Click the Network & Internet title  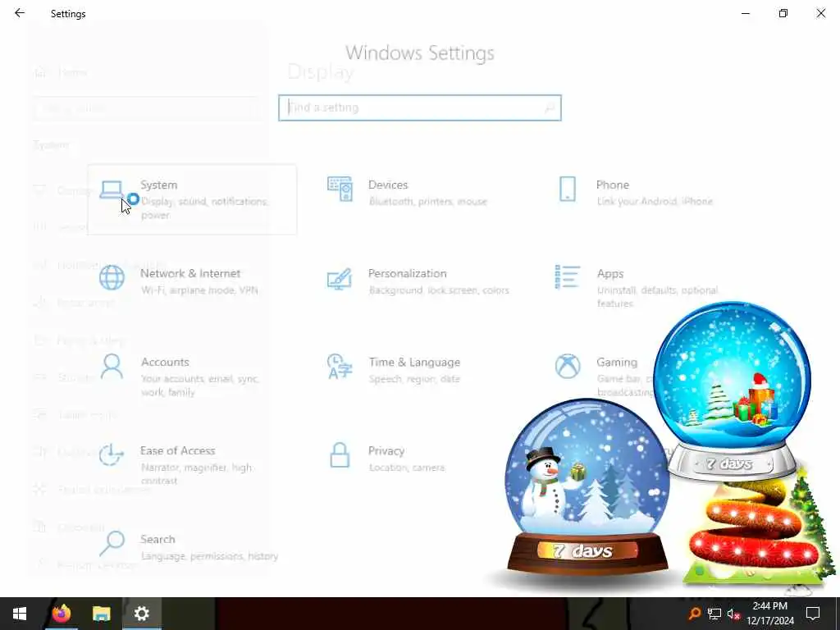coord(190,273)
